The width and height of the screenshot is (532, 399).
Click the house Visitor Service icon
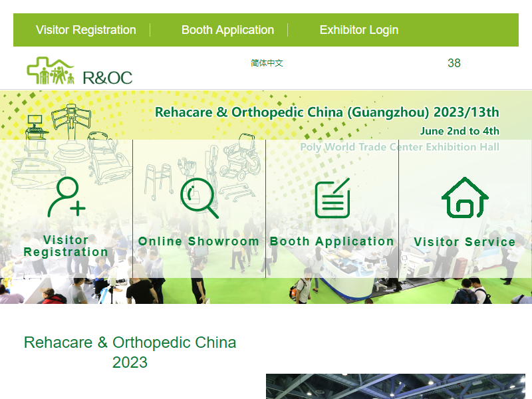pos(465,198)
